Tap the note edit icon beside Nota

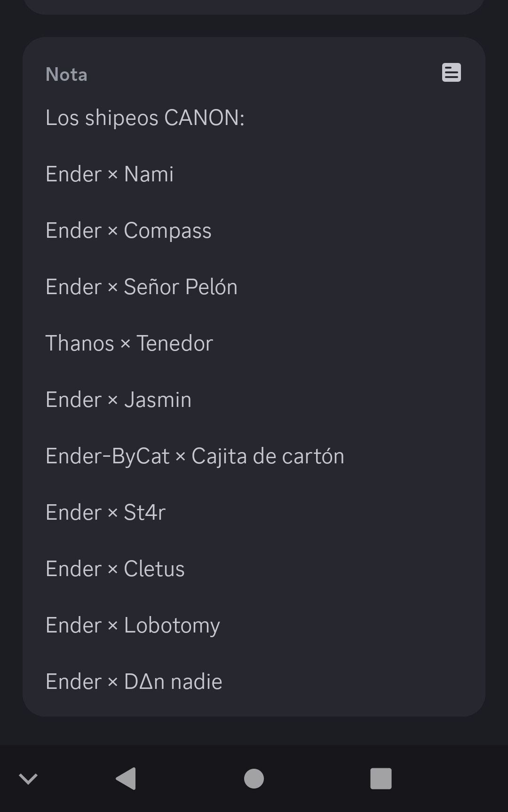point(451,73)
